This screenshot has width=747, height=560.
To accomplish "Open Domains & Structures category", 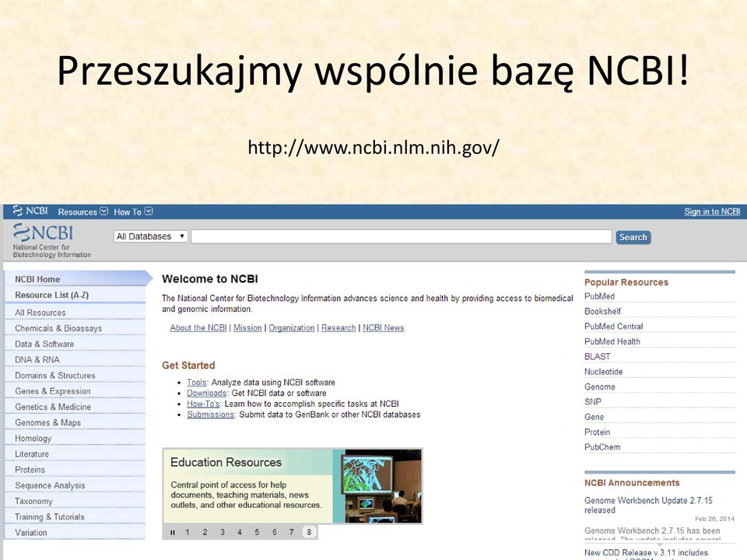I will pyautogui.click(x=75, y=375).
